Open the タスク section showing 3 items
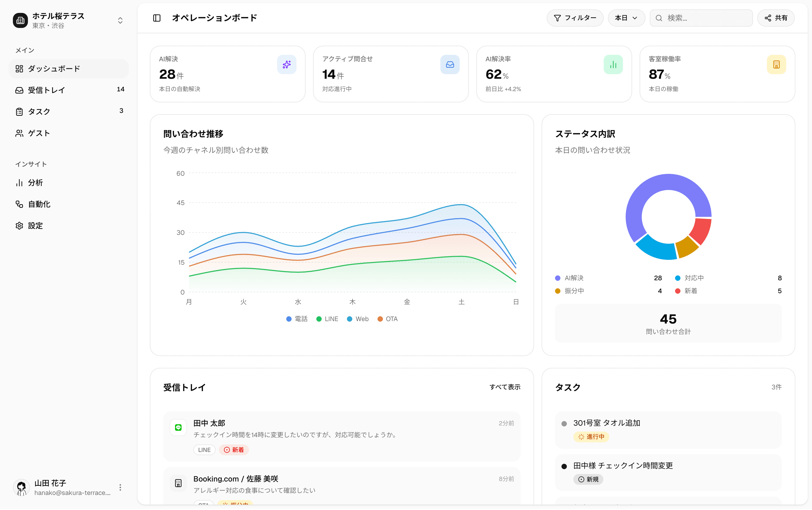Image resolution: width=812 pixels, height=510 pixels. point(38,111)
